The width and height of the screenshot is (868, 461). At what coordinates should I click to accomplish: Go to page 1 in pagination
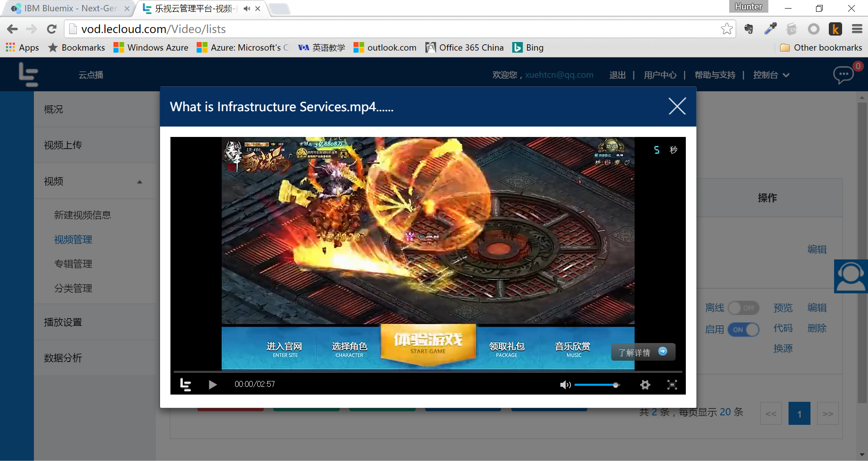[x=799, y=414]
